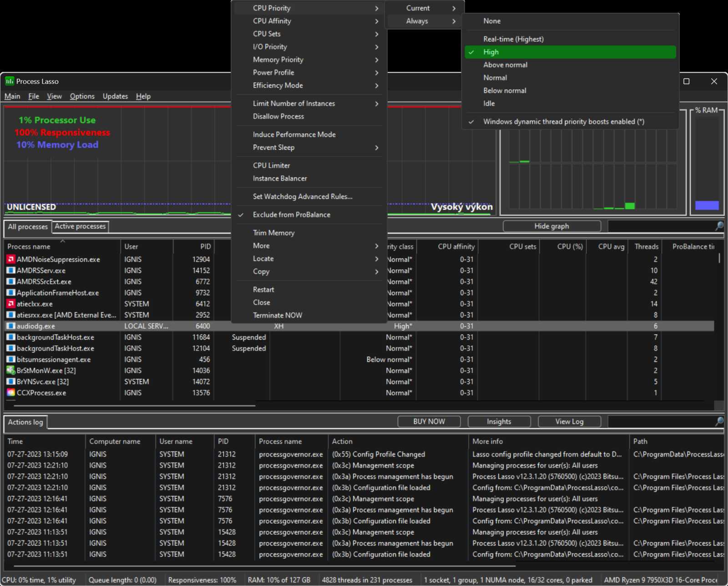This screenshot has width=728, height=586.
Task: Open the Insights button
Action: click(499, 421)
